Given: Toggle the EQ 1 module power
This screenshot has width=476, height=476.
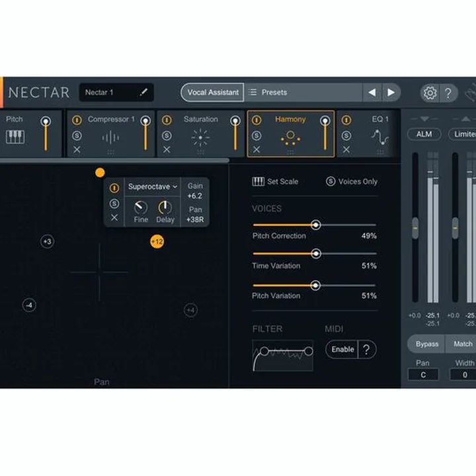Looking at the screenshot, I should (346, 120).
